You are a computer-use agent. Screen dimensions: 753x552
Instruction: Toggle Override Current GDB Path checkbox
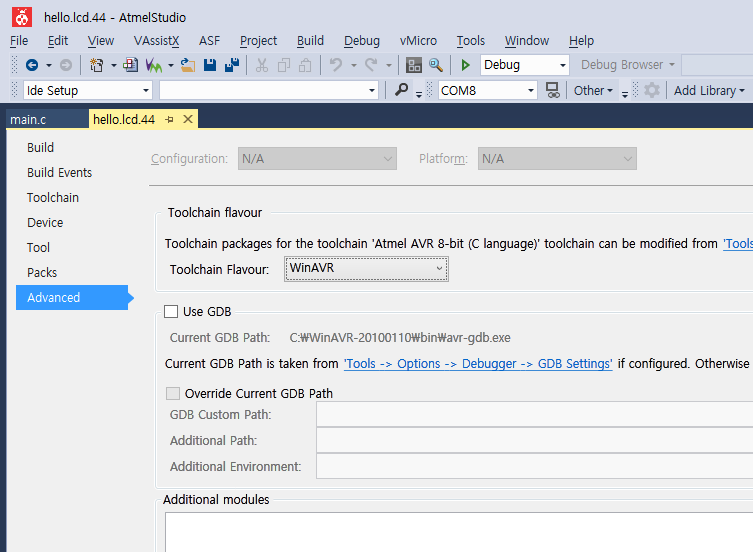[x=173, y=393]
